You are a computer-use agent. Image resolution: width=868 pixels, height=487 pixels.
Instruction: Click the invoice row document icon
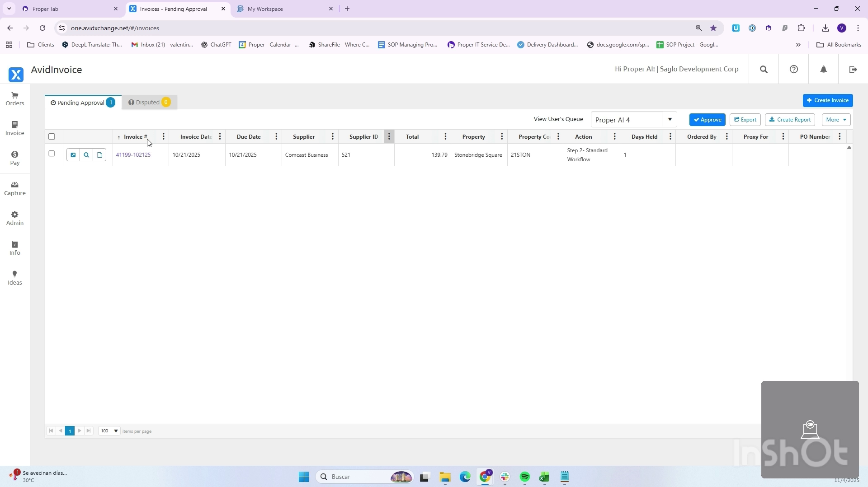coord(100,155)
